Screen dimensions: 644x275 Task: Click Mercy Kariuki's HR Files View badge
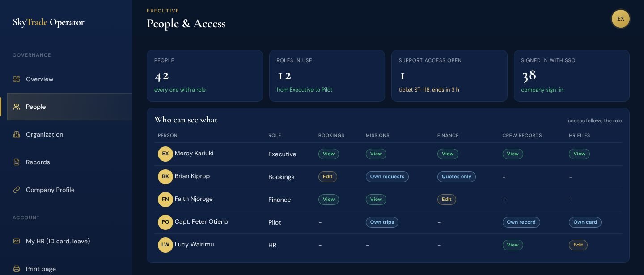(x=579, y=154)
